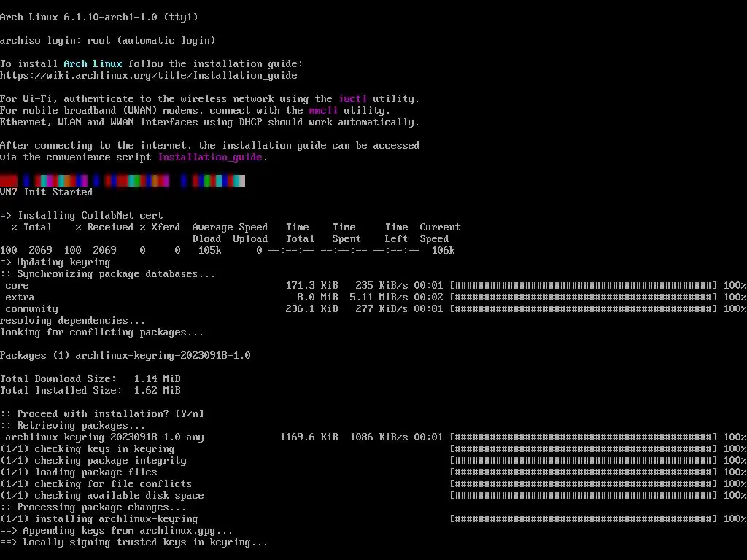Viewport: 747px width, 560px height.
Task: Click the installation guide wiki URL
Action: 149,75
